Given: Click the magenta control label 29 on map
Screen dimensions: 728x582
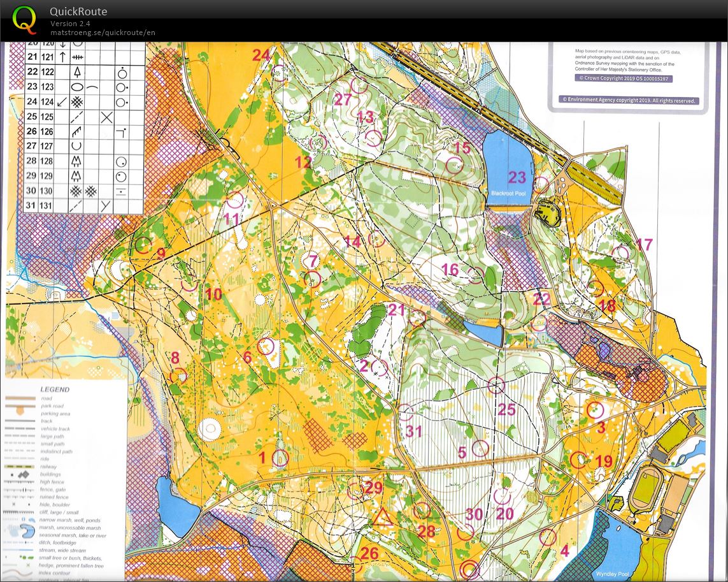Looking at the screenshot, I should pos(374,487).
